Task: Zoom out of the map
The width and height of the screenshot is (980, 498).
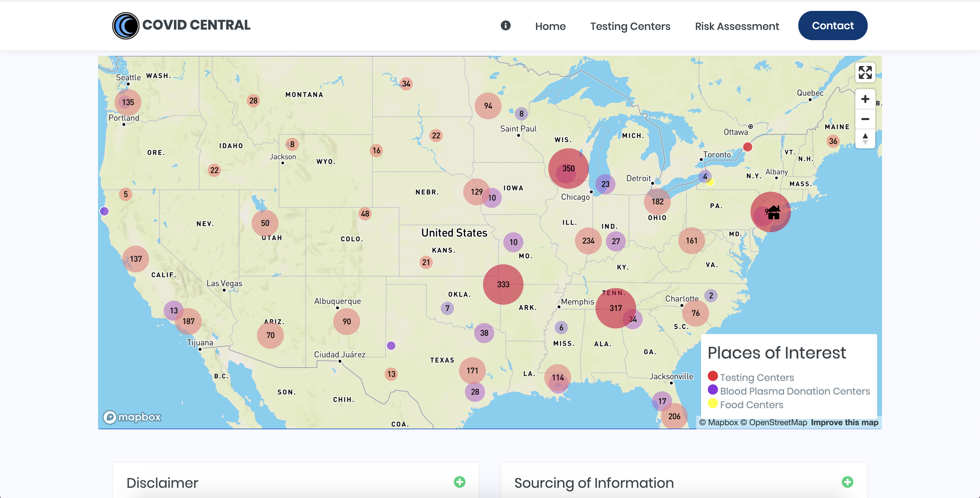Action: click(865, 119)
